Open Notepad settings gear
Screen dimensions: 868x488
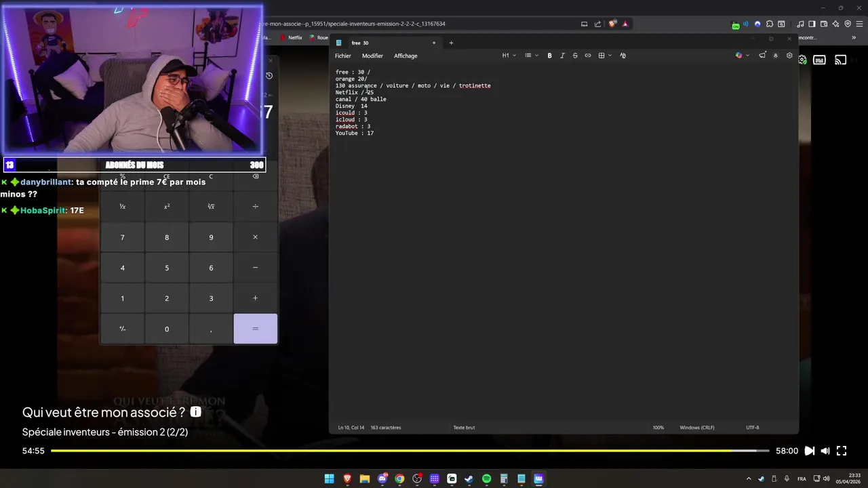click(x=789, y=56)
